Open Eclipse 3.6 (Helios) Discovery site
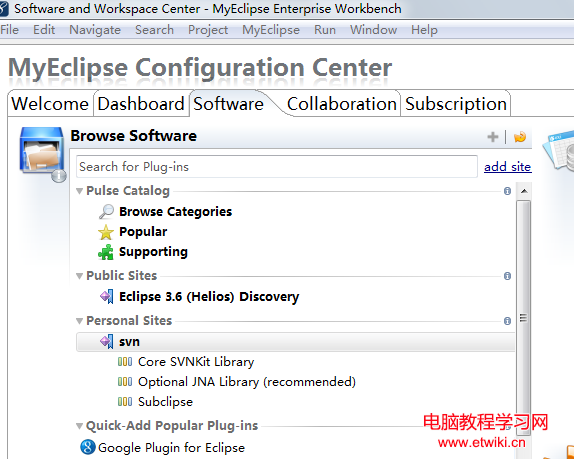 click(x=209, y=296)
